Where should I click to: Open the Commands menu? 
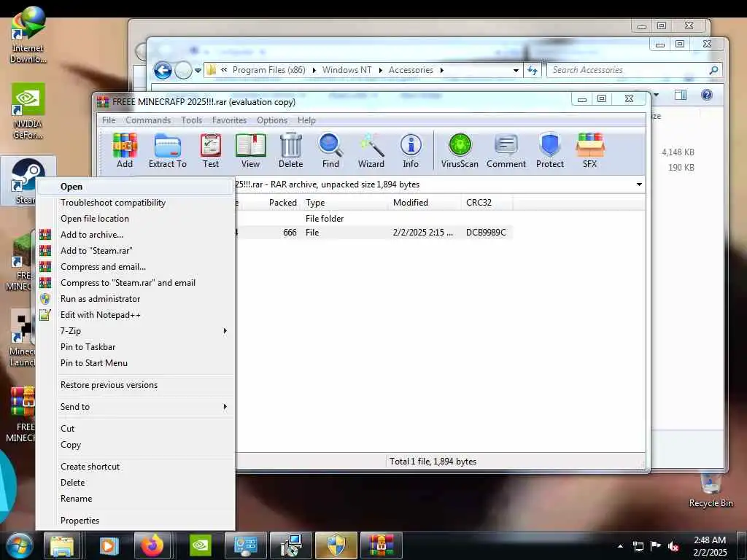coord(148,120)
